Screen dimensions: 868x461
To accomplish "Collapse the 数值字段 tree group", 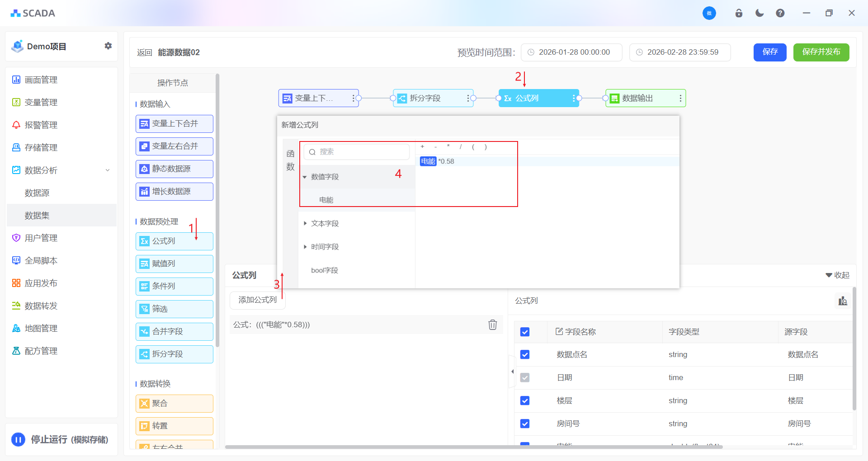I will click(x=305, y=177).
